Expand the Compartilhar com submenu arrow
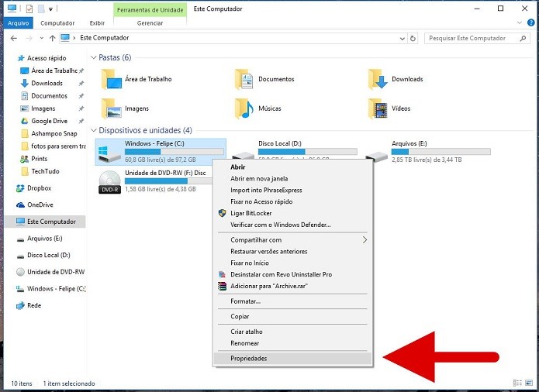 [365, 240]
